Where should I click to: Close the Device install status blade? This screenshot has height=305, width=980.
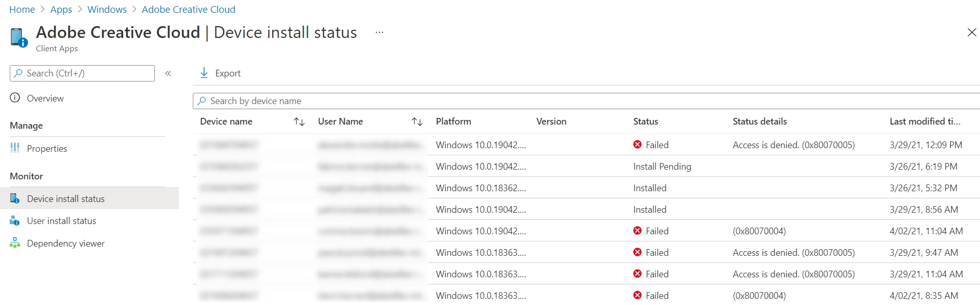point(971,32)
